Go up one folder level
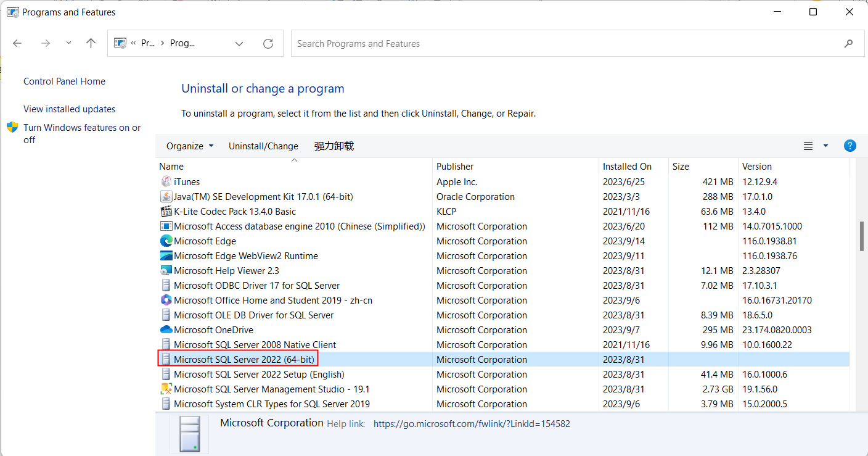 [91, 44]
